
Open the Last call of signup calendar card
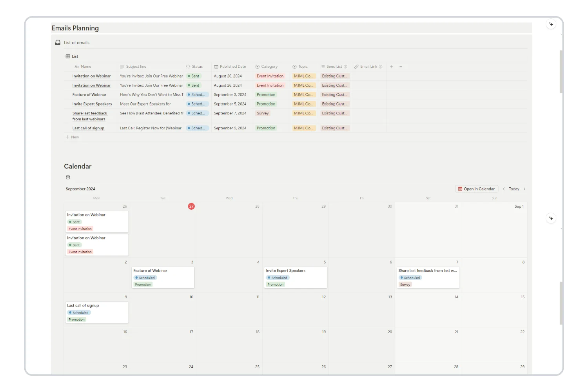96,312
